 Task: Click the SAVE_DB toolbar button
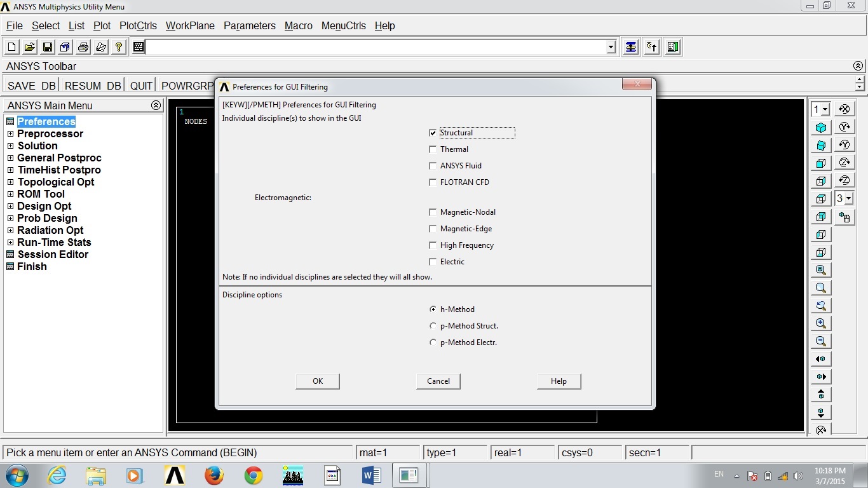(32, 86)
